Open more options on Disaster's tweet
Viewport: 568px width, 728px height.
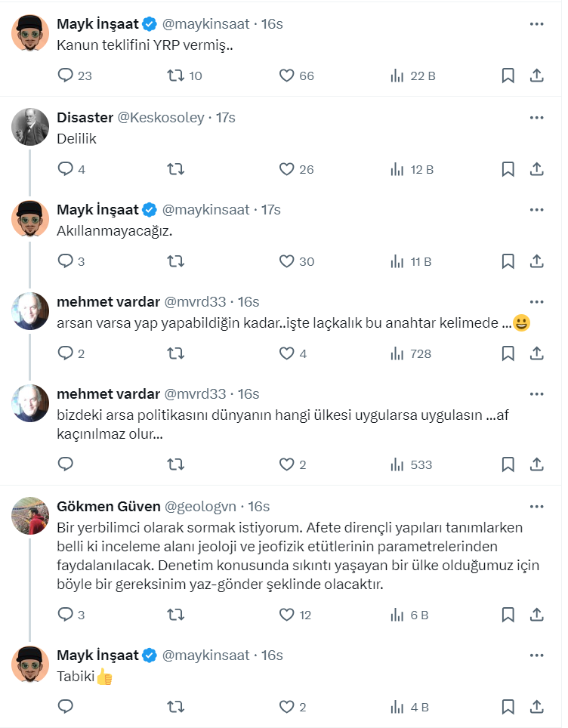point(536,117)
